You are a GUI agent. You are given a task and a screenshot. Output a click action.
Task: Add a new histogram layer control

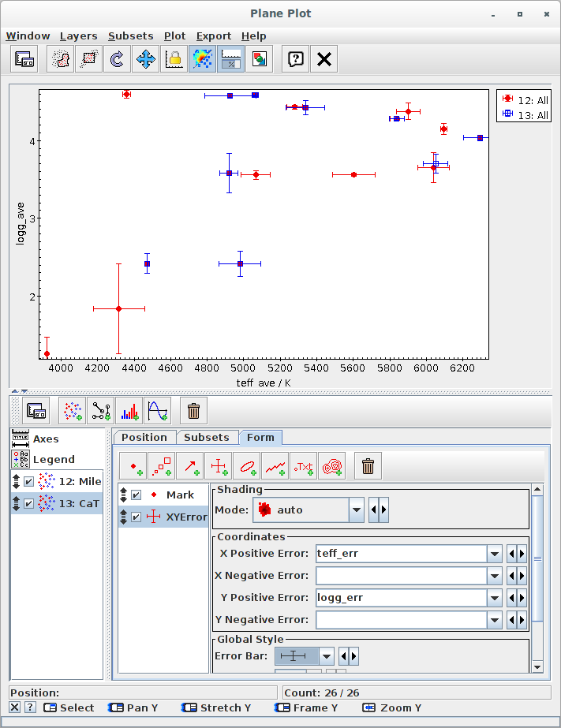[129, 411]
